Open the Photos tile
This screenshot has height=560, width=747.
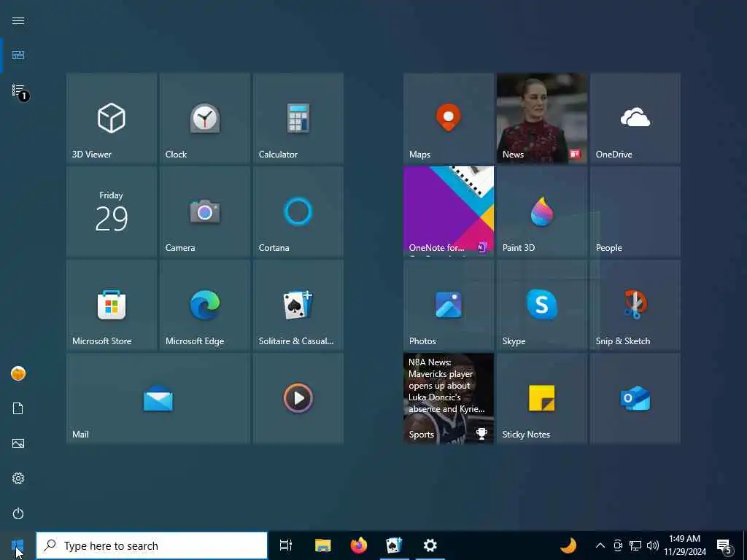[x=449, y=305]
